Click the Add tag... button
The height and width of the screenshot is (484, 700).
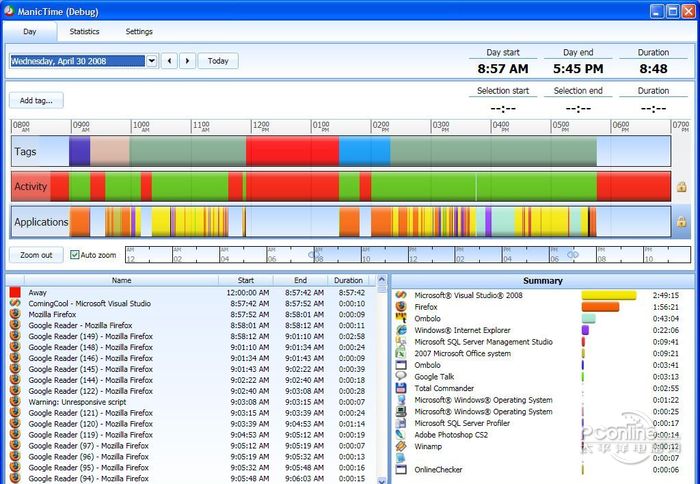36,100
